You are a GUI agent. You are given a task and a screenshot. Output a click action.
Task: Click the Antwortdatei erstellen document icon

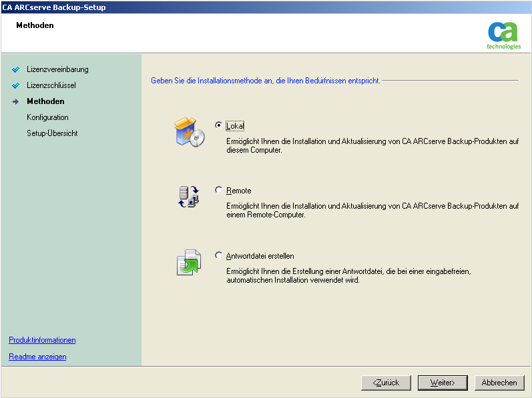pos(188,262)
